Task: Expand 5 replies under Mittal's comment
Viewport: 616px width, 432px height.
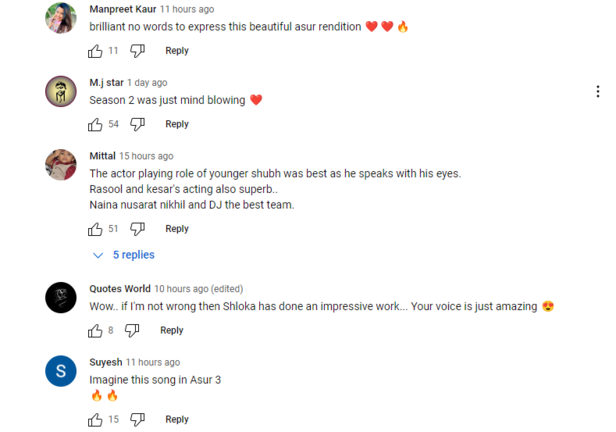Action: click(125, 255)
